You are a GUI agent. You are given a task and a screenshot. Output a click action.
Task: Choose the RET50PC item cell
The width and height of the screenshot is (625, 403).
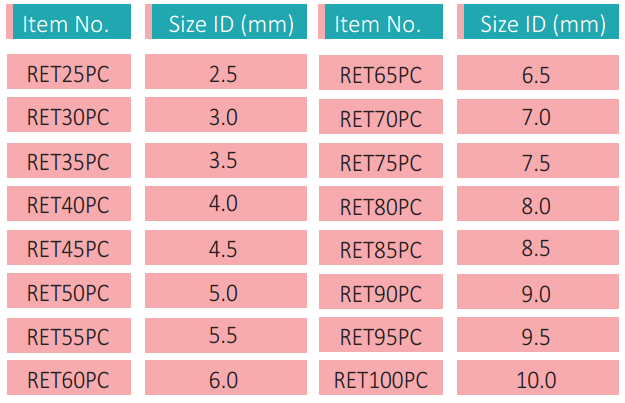click(68, 293)
